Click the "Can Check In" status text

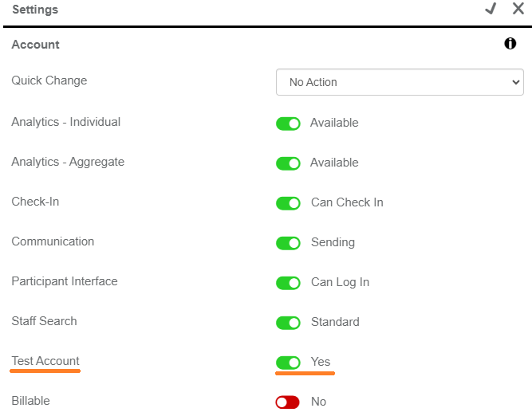coord(347,202)
